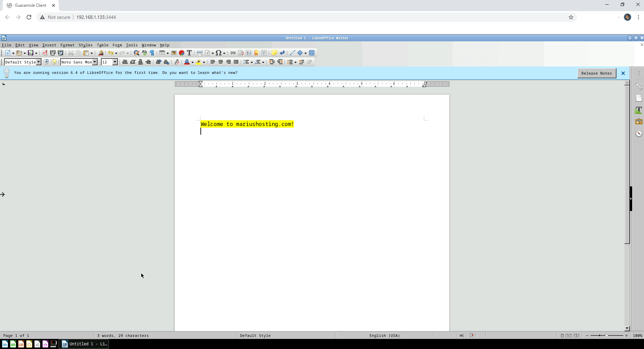Image resolution: width=644 pixels, height=349 pixels.
Task: Click the Clear direct formatting icon
Action: pos(177,62)
